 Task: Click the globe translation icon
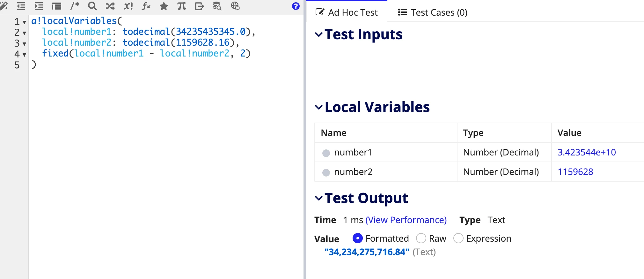pyautogui.click(x=235, y=6)
